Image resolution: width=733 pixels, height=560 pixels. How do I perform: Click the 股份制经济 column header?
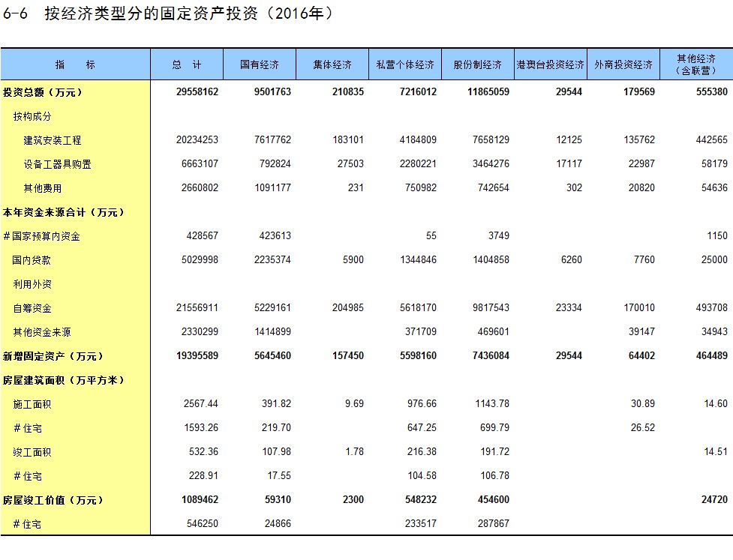(x=477, y=65)
